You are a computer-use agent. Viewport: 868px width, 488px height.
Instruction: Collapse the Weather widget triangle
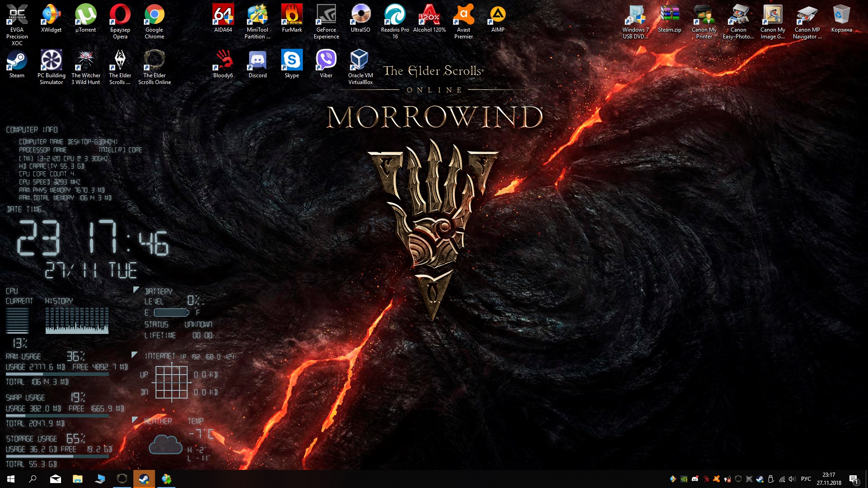(x=134, y=420)
